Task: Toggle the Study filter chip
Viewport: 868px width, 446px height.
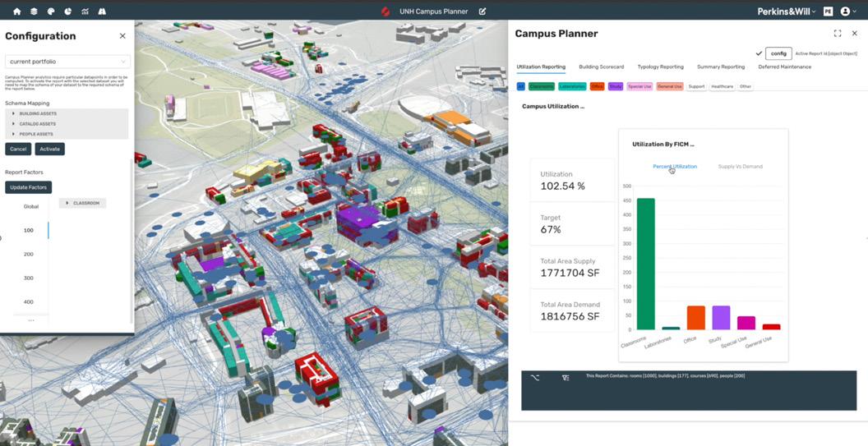Action: pos(615,86)
